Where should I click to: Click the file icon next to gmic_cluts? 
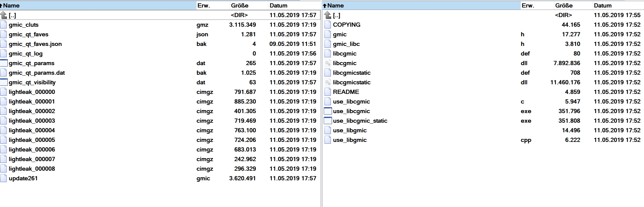coord(4,25)
